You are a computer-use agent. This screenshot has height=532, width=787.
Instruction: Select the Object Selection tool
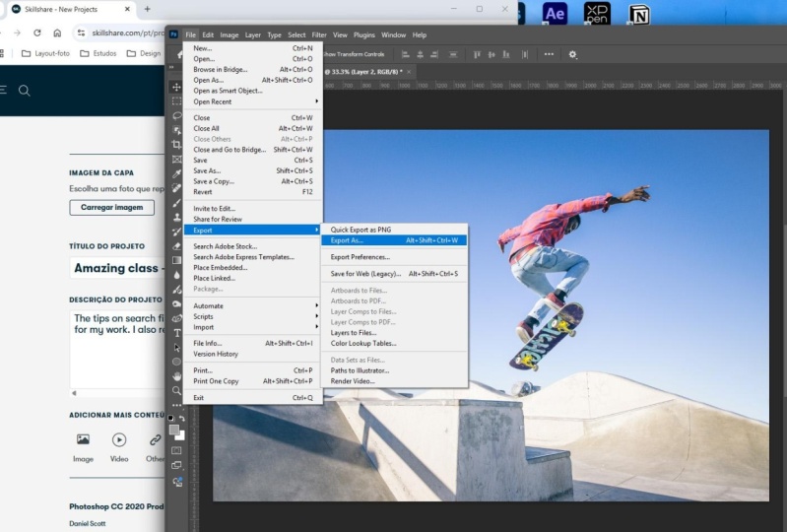point(176,130)
